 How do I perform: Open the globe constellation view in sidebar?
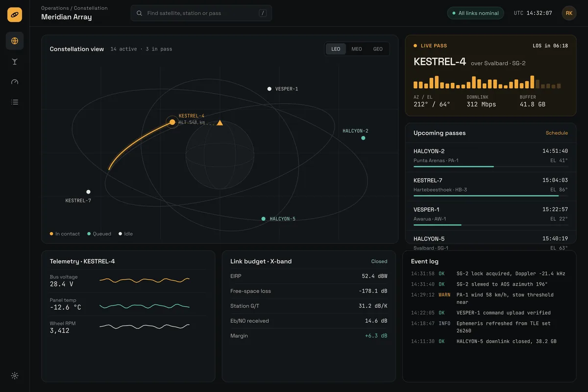tap(15, 41)
